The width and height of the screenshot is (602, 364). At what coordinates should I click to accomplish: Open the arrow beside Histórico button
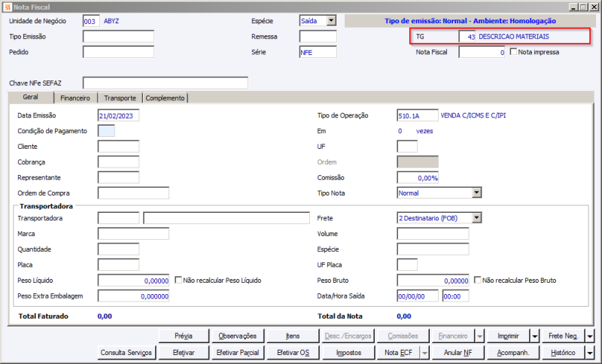590,353
